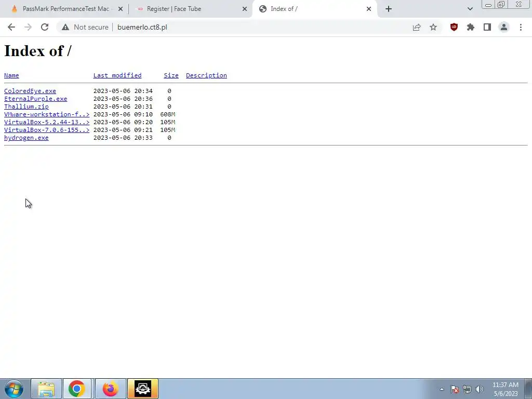Click the Not secure warning icon
Screen dimensions: 532x399
[x=65, y=27]
